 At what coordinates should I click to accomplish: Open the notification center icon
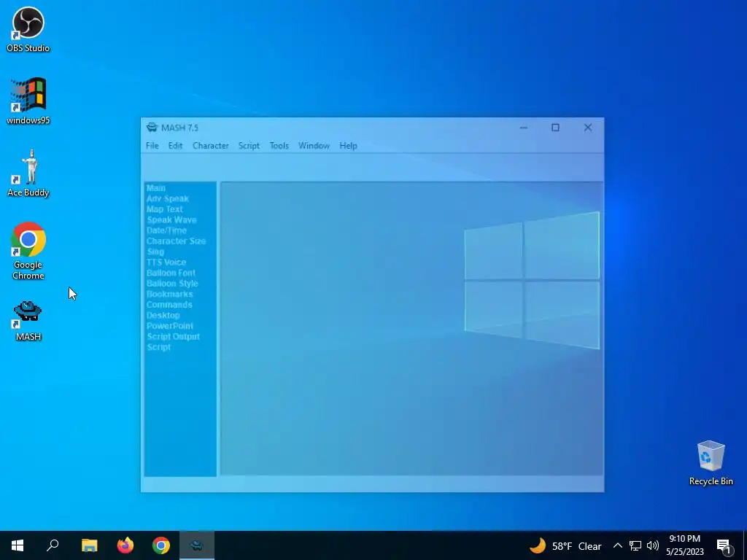click(724, 545)
